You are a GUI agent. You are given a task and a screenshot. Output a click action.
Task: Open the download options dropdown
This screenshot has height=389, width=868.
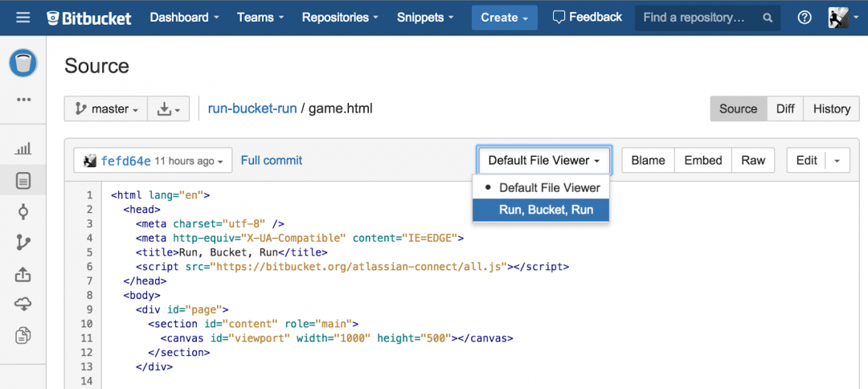click(x=169, y=109)
